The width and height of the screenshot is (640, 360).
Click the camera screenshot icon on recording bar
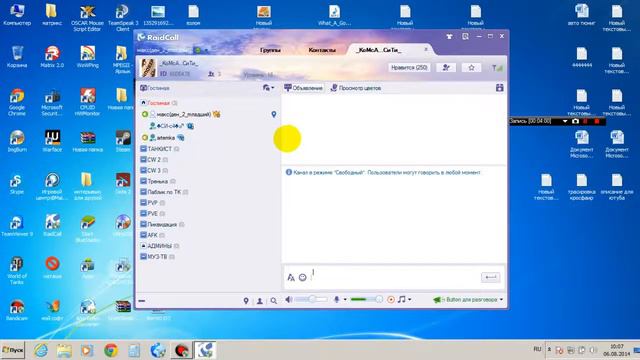tap(575, 121)
